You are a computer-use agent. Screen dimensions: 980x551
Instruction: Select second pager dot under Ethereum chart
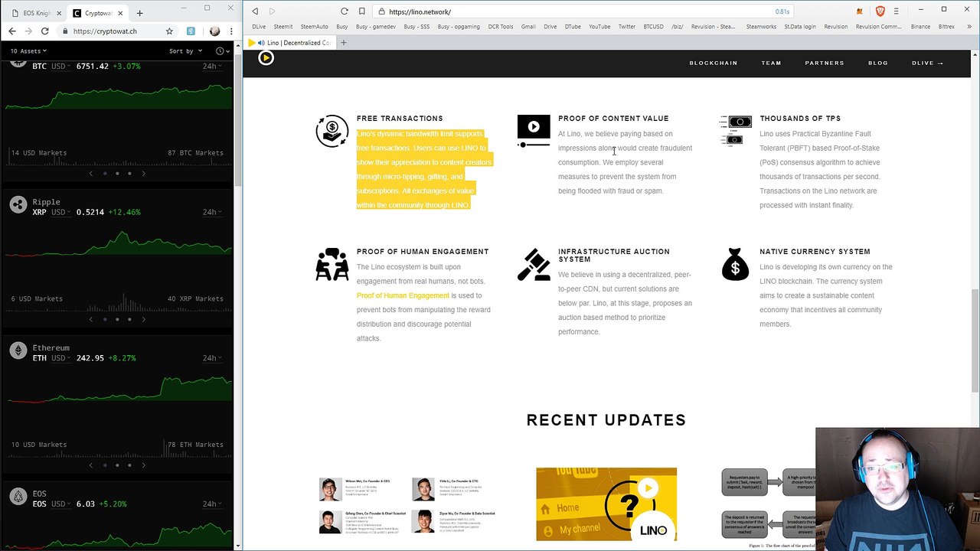[117, 465]
